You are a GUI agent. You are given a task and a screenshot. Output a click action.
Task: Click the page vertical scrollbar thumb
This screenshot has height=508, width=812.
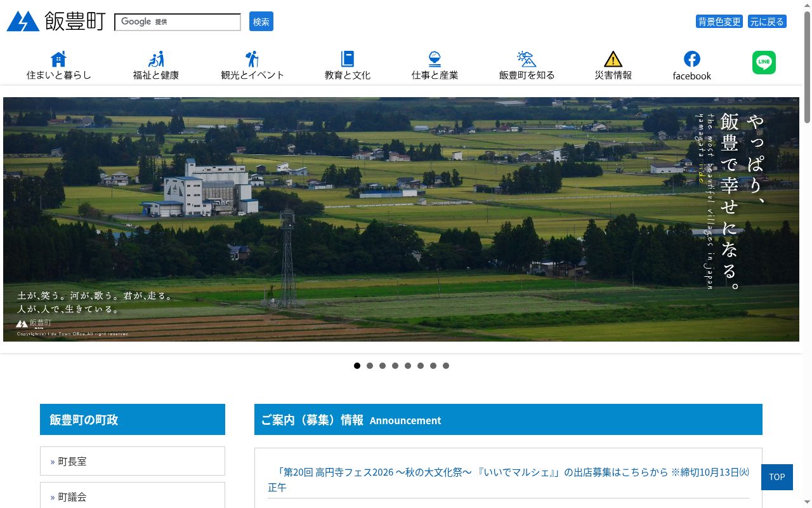(807, 67)
